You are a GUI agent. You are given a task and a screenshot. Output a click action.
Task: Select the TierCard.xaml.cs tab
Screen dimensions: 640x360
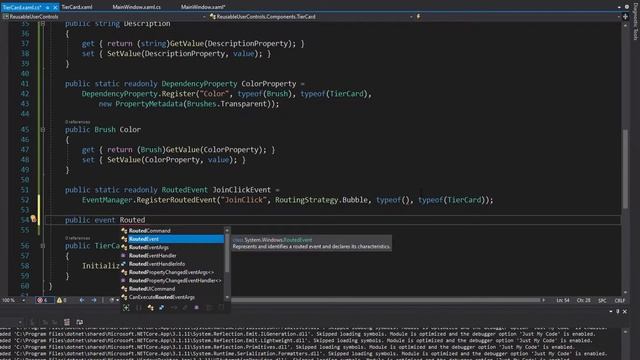[22, 7]
